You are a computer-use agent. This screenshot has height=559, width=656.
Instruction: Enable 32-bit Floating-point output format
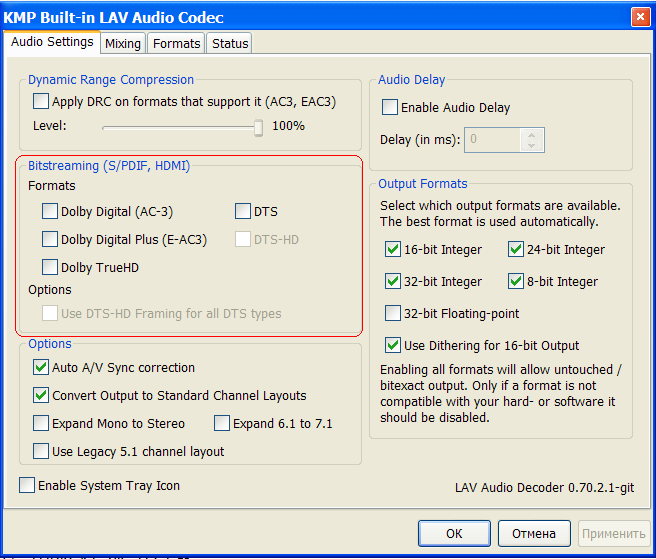[393, 313]
